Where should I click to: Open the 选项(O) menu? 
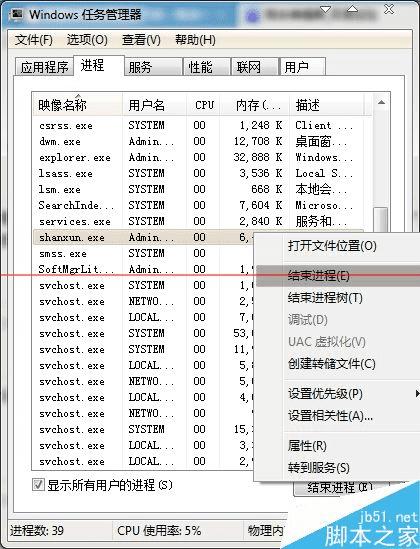(87, 40)
